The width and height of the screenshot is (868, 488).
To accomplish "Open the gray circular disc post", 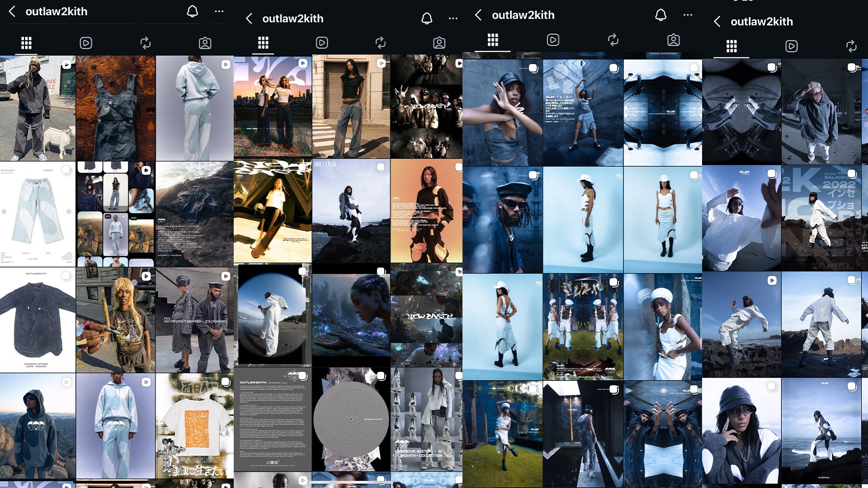I will (x=351, y=419).
